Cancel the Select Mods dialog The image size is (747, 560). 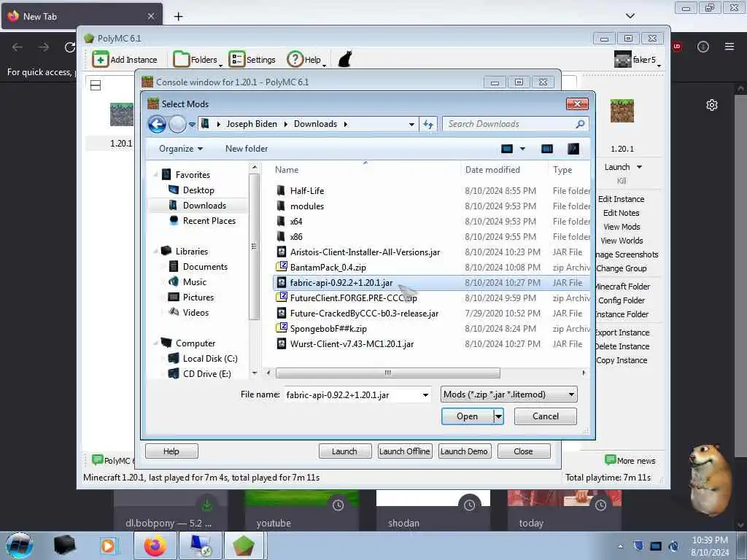(x=546, y=416)
